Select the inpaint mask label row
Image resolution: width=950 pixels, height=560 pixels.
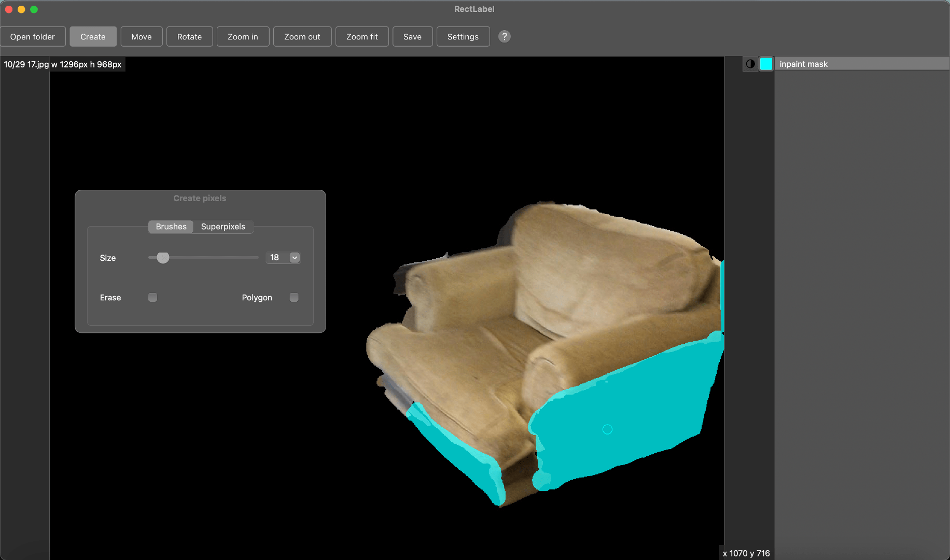(x=862, y=64)
